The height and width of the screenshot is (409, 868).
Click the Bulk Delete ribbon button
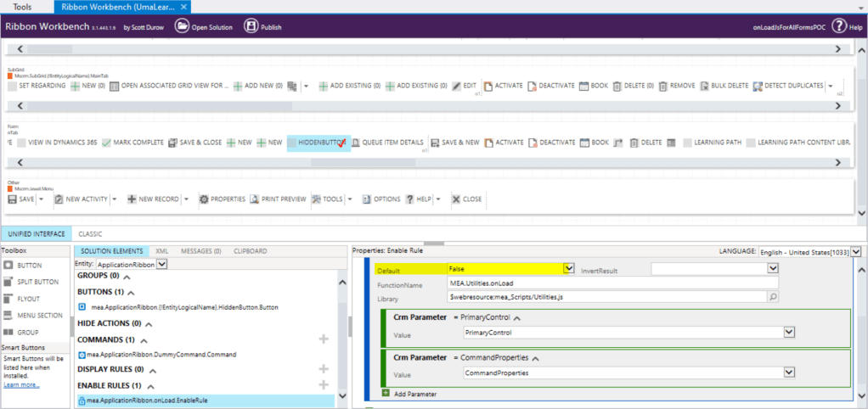pyautogui.click(x=703, y=86)
